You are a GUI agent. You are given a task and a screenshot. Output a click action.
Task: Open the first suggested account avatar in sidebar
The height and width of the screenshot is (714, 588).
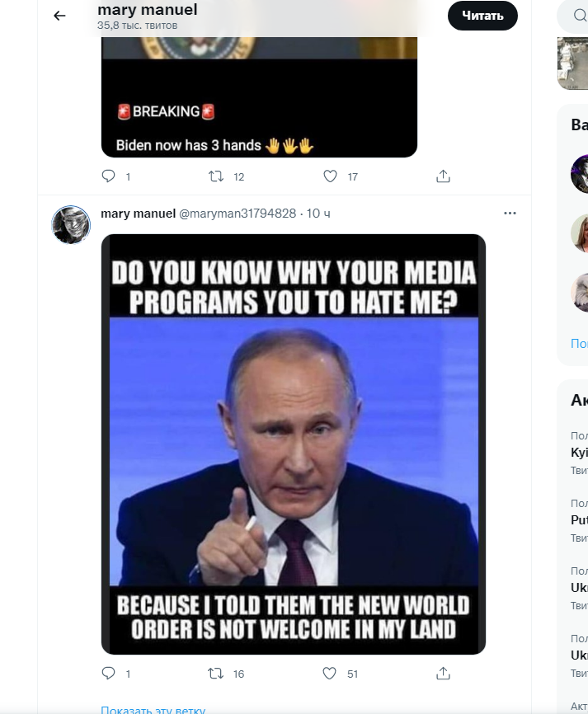(x=581, y=174)
